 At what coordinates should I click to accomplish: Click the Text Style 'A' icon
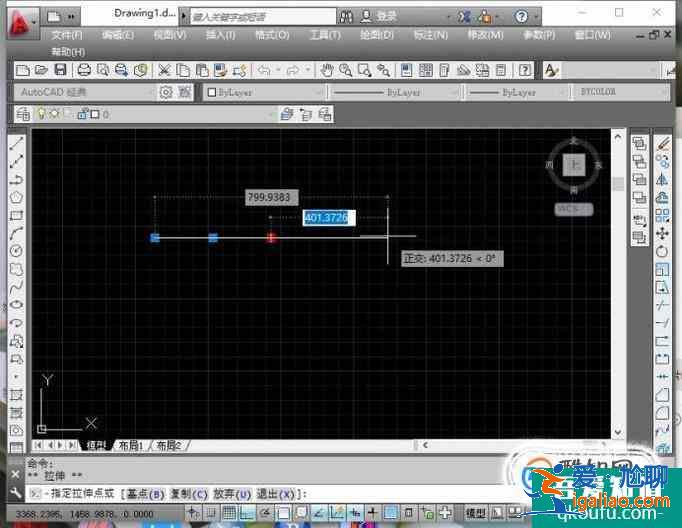(x=552, y=70)
